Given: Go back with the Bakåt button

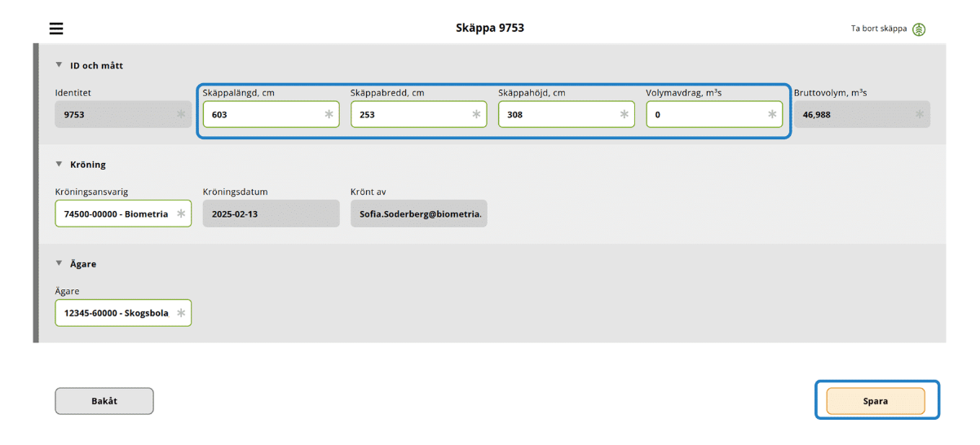Looking at the screenshot, I should [x=104, y=401].
